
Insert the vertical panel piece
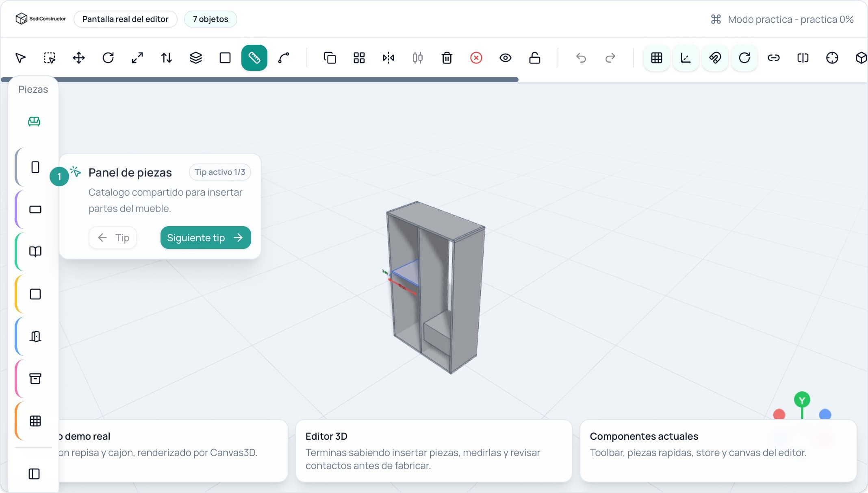pos(35,167)
